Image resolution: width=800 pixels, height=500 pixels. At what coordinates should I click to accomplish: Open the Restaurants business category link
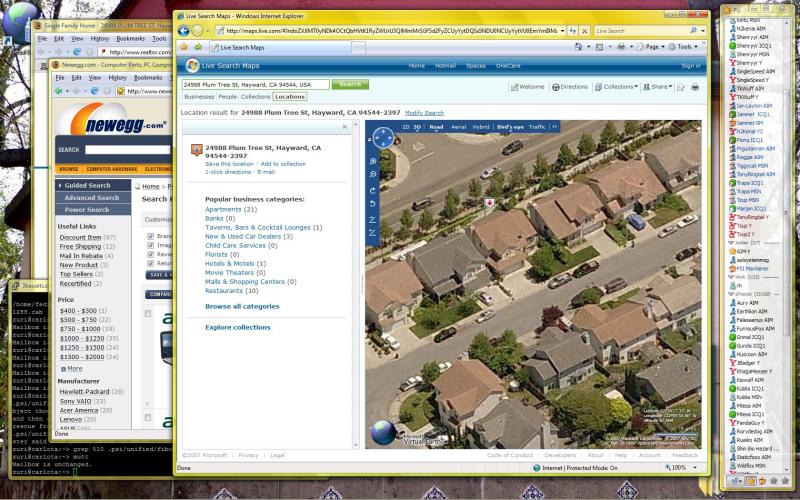(228, 290)
